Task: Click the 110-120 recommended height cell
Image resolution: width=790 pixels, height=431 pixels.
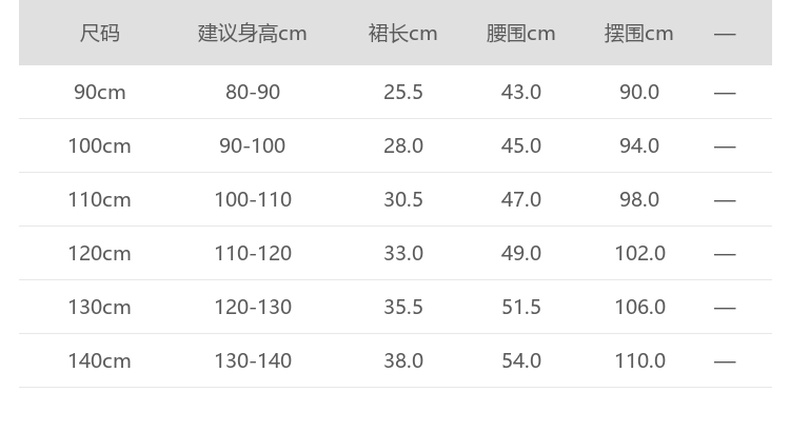Action: (x=253, y=254)
